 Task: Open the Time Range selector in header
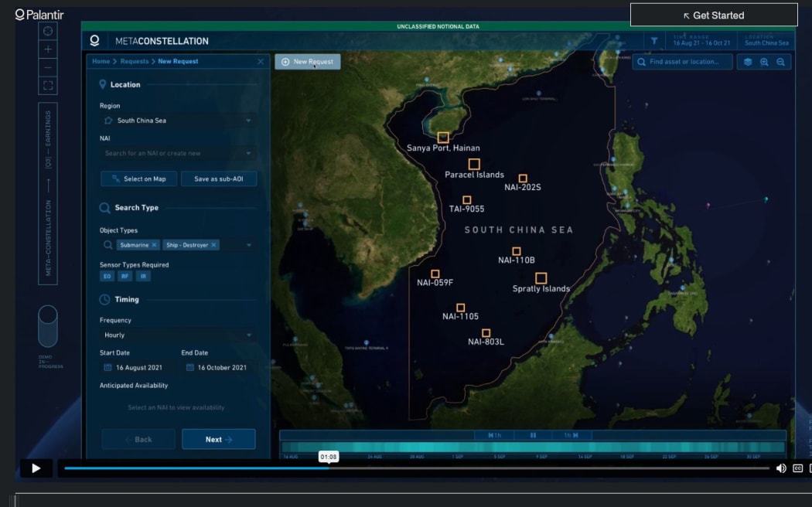click(701, 40)
